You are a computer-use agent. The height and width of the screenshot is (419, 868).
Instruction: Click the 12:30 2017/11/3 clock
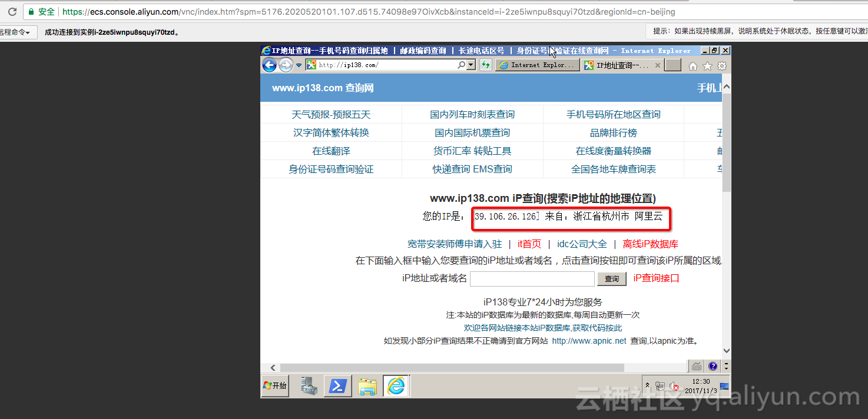(701, 386)
